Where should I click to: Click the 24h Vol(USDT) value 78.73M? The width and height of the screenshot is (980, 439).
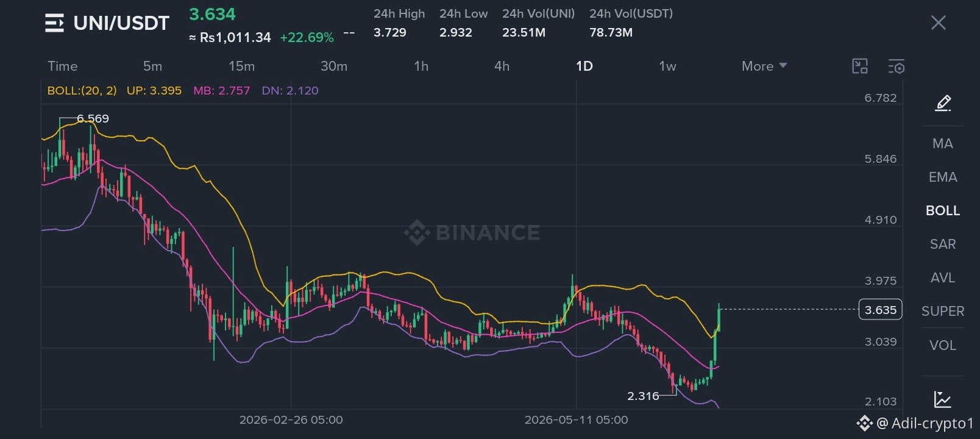click(611, 32)
